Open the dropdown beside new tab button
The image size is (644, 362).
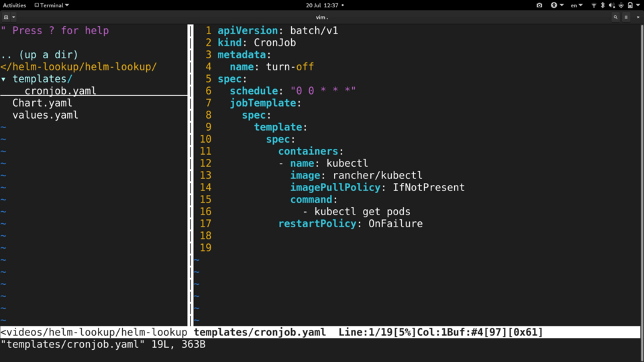click(14, 17)
